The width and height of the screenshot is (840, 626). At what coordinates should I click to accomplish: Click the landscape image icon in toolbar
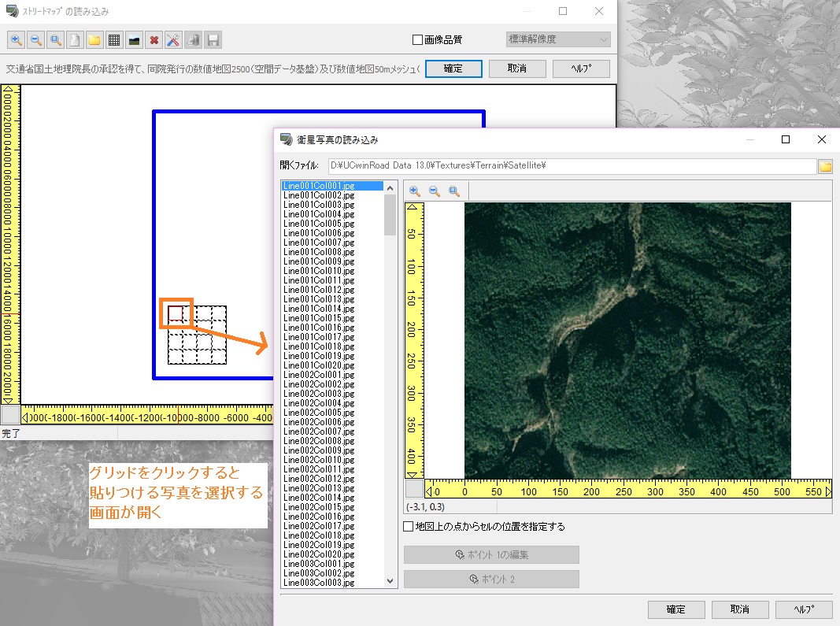click(134, 39)
